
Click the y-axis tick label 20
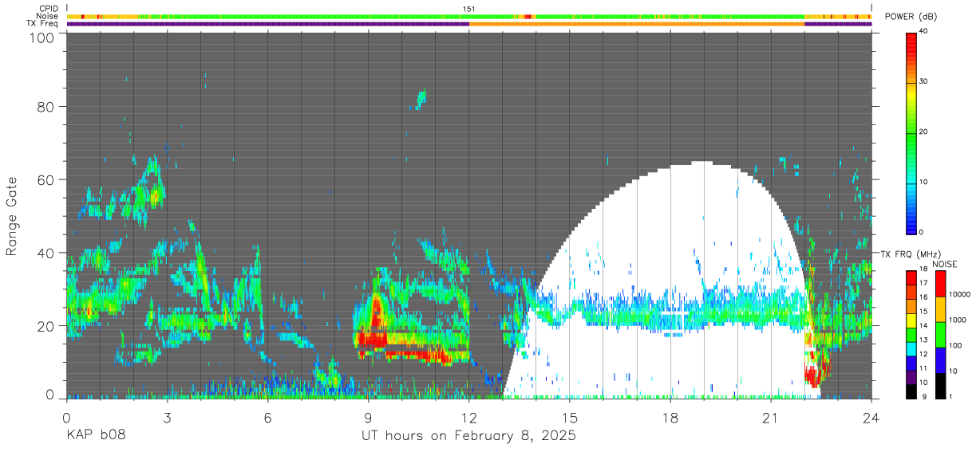46,326
